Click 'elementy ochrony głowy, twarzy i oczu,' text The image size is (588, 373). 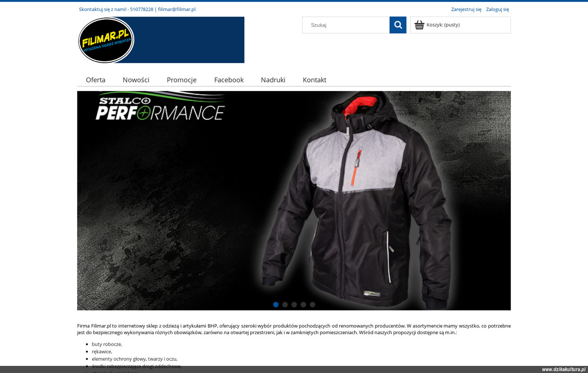click(x=135, y=359)
